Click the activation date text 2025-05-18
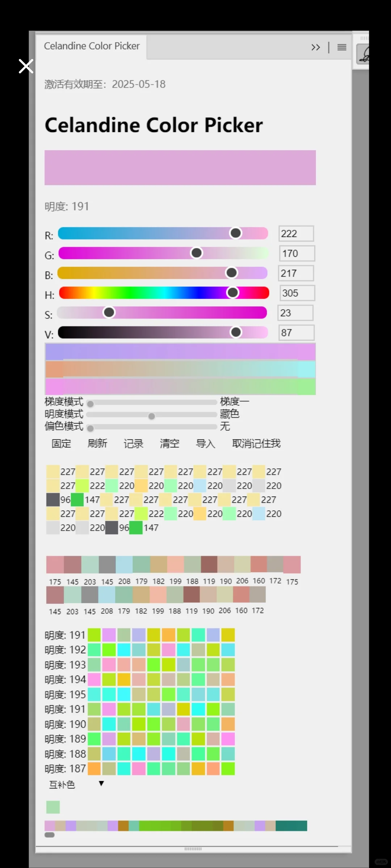The height and width of the screenshot is (868, 391). 139,84
